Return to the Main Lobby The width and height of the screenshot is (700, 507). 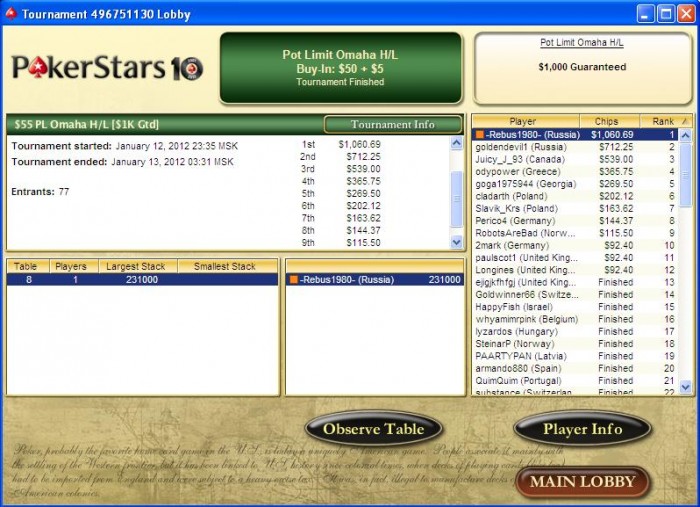(582, 482)
